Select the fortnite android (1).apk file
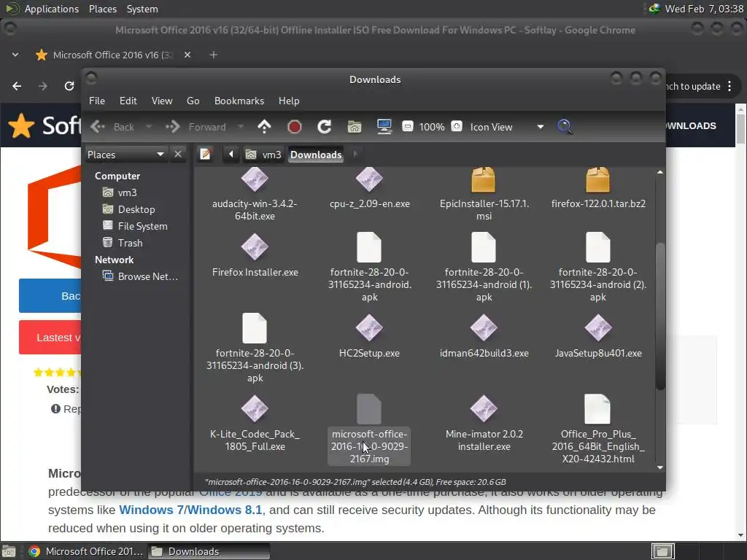 [x=484, y=268]
